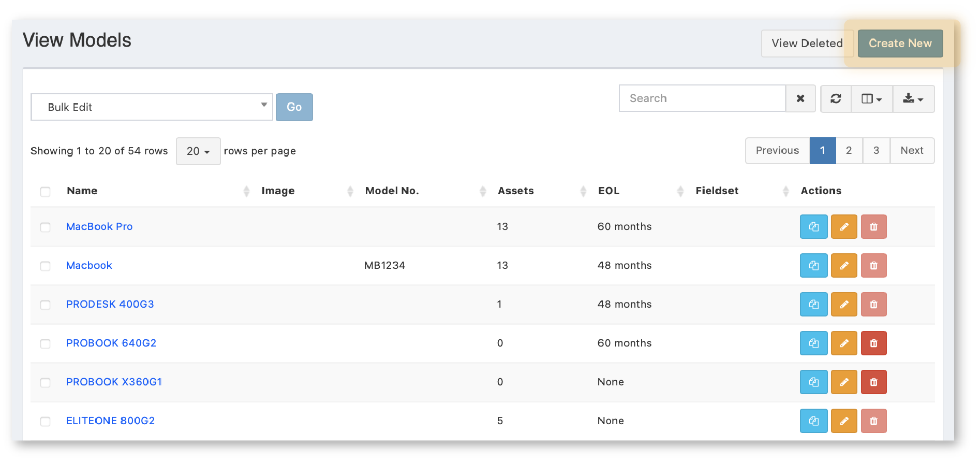Jump to page 3 of results

876,151
